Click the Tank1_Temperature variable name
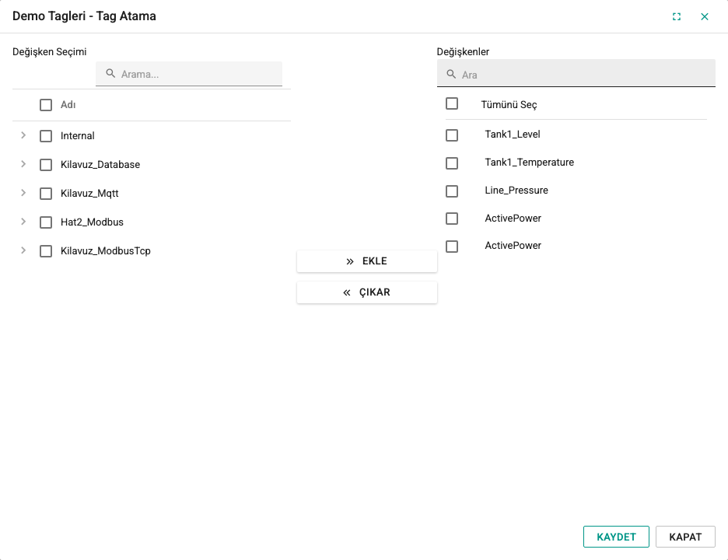The height and width of the screenshot is (560, 728). tap(530, 163)
